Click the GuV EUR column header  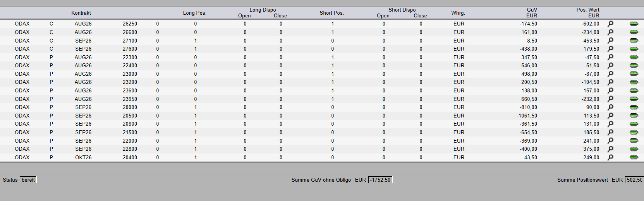click(x=532, y=13)
